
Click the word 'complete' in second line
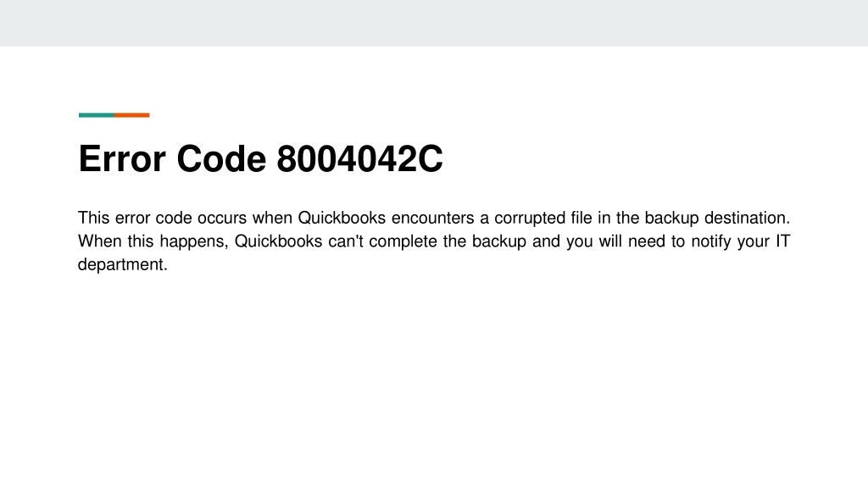pos(403,242)
